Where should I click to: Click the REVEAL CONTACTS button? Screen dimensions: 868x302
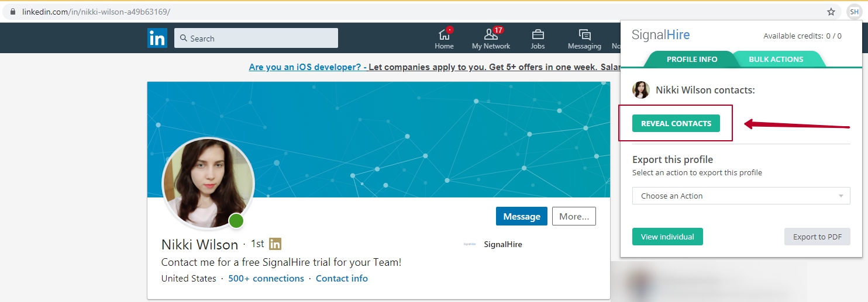click(x=676, y=123)
